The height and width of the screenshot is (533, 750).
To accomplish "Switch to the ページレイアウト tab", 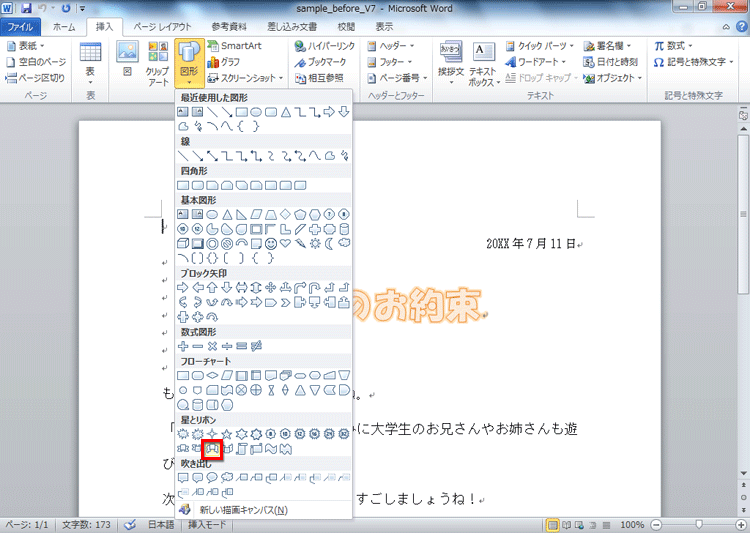I will 162,27.
